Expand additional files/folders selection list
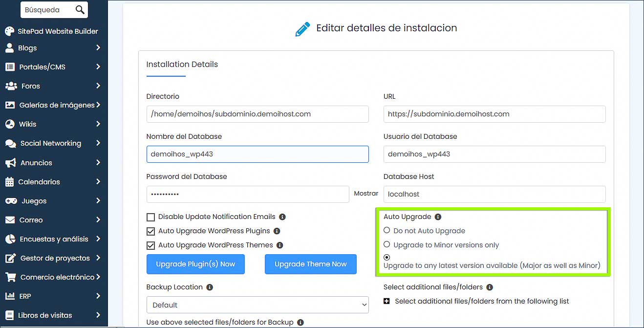The width and height of the screenshot is (644, 328). (x=386, y=301)
